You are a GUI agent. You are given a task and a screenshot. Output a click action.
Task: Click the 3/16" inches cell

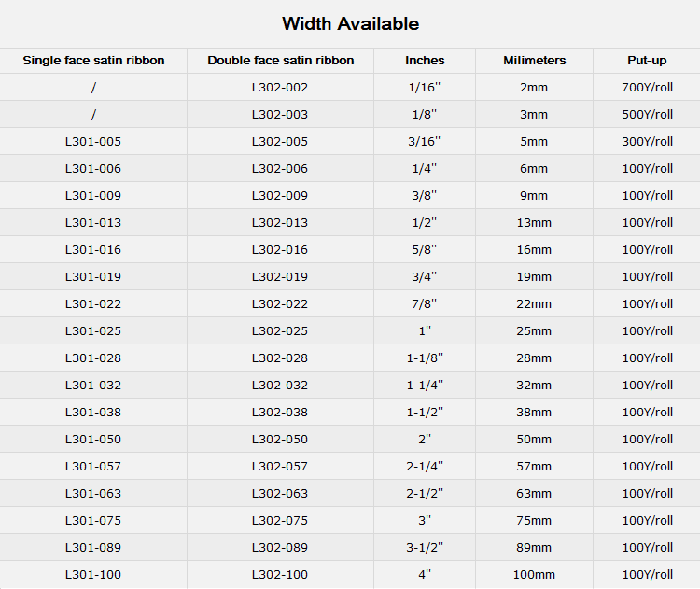425,142
